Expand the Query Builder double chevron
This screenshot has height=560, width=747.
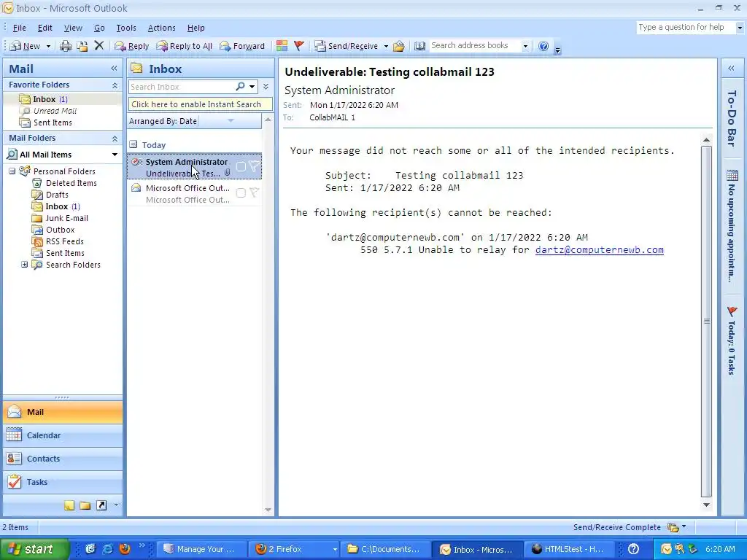266,86
